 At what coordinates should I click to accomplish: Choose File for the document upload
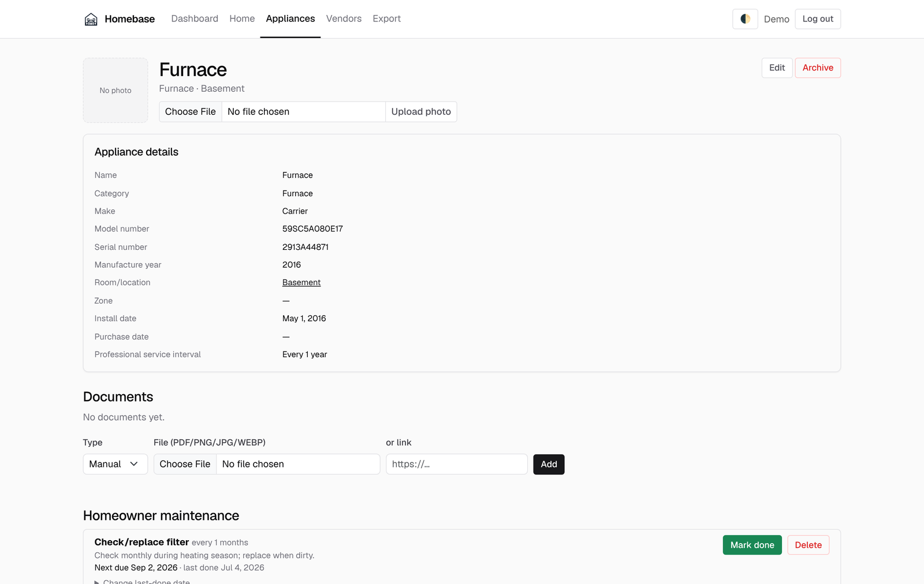tap(185, 464)
